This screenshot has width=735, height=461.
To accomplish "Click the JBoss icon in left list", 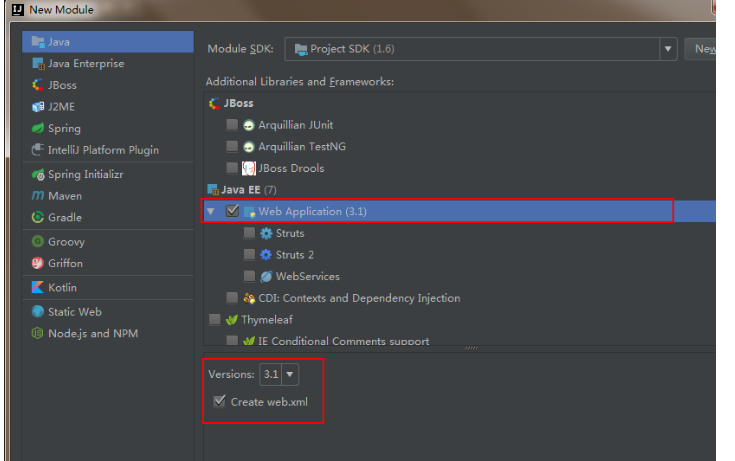I will coord(38,85).
